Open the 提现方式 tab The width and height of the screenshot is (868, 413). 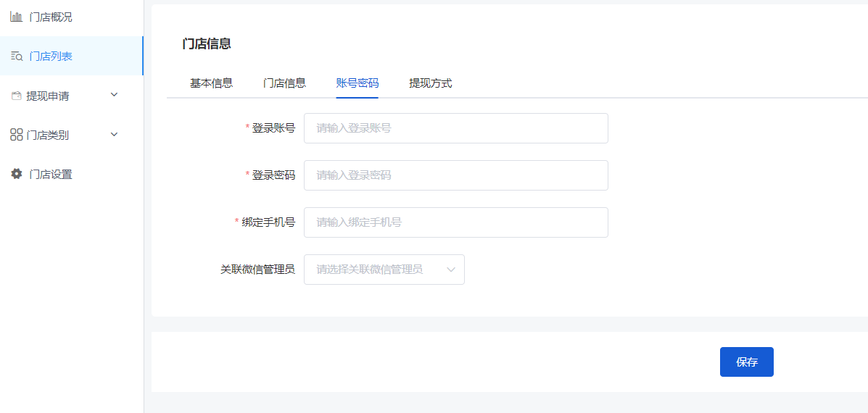point(431,83)
